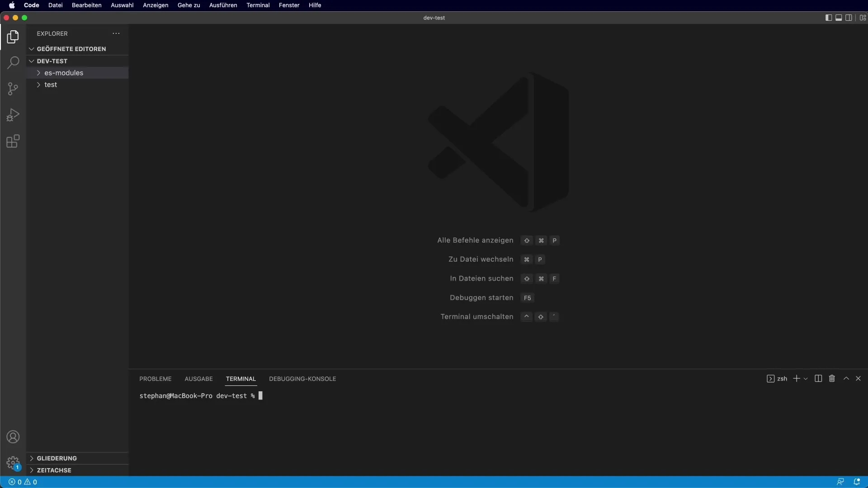Kill terminal with trash icon
This screenshot has width=868, height=488.
[x=832, y=379]
